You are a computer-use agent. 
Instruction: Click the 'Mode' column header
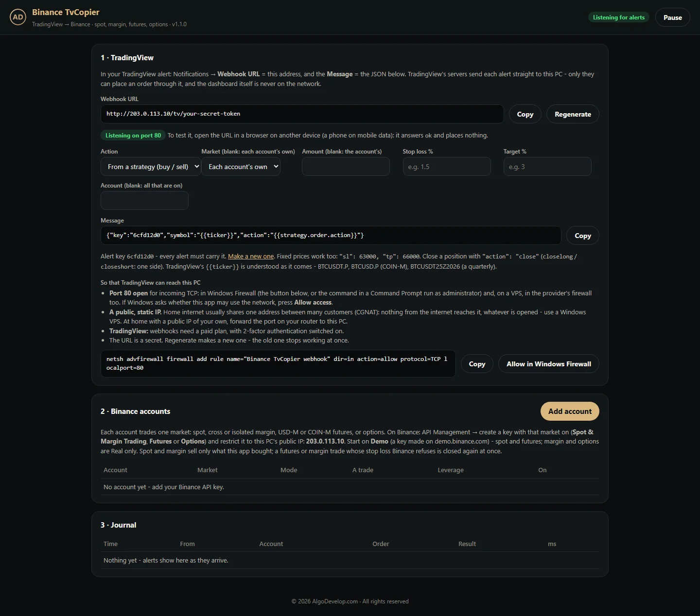(x=289, y=470)
